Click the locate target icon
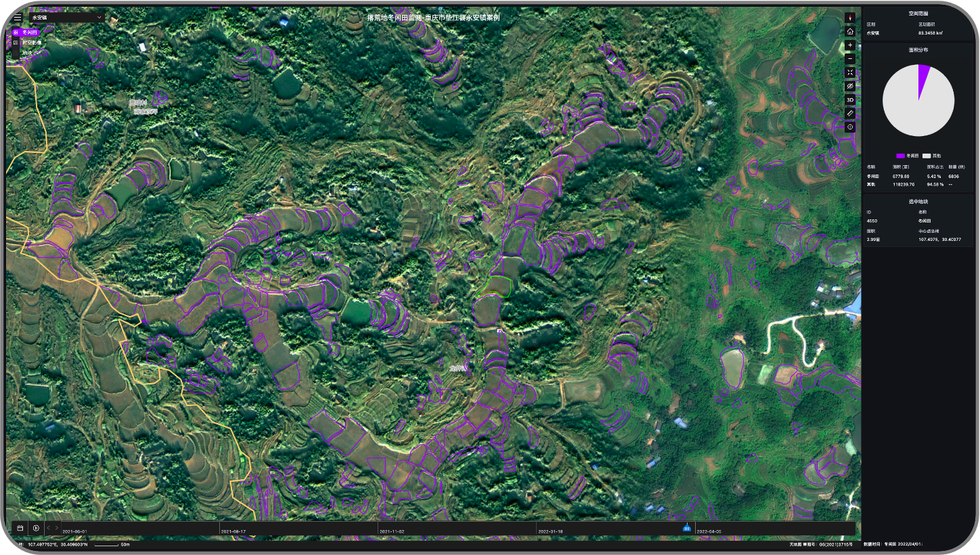 coord(850,127)
